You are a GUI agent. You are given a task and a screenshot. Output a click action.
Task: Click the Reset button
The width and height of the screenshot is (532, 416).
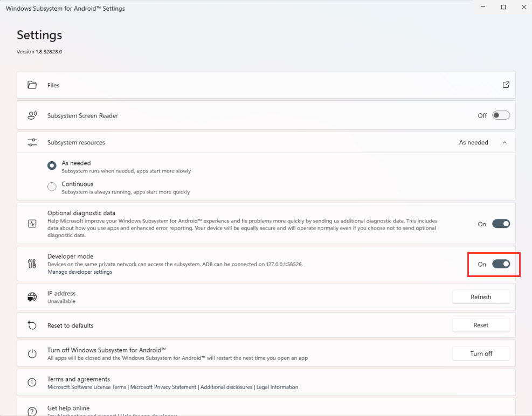click(481, 325)
